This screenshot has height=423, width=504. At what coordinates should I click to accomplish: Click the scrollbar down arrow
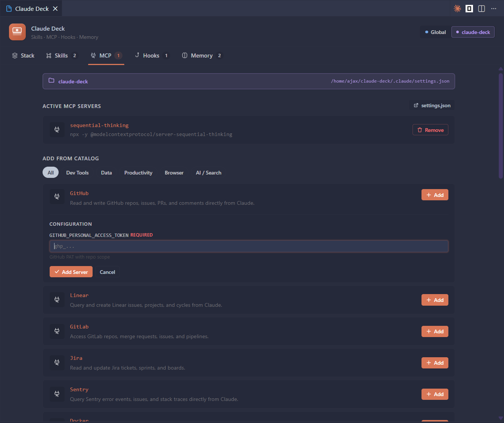click(x=501, y=418)
